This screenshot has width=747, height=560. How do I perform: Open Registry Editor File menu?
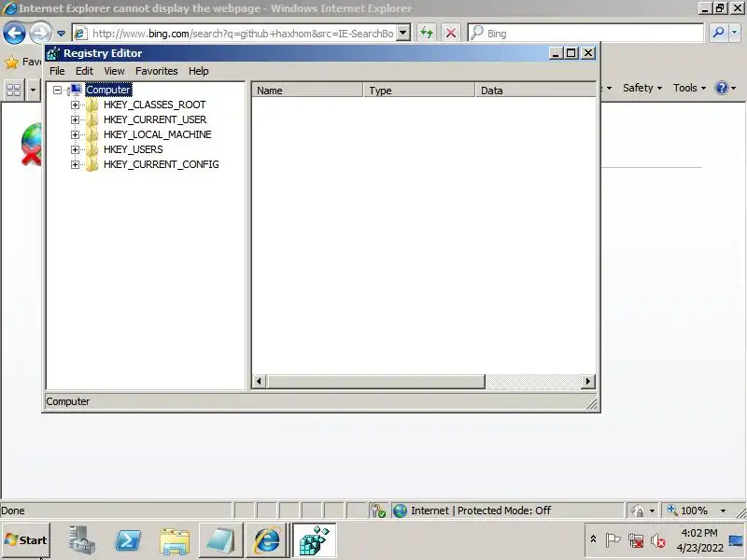point(57,71)
